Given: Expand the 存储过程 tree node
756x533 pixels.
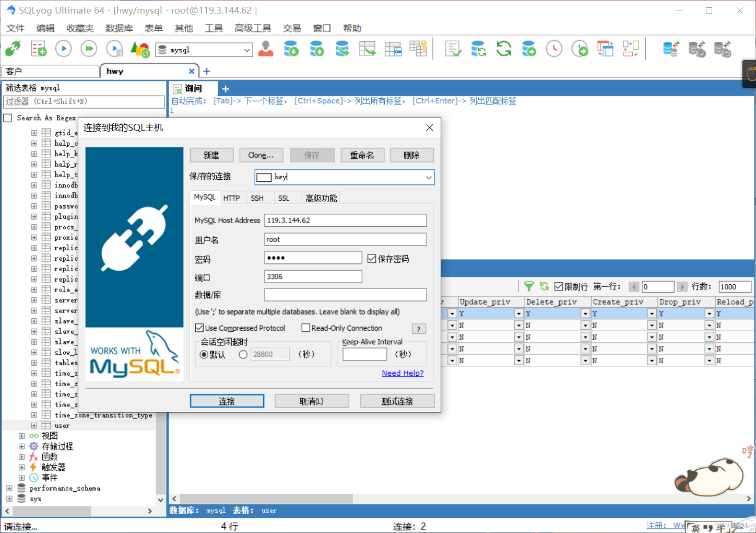Looking at the screenshot, I should (x=21, y=446).
